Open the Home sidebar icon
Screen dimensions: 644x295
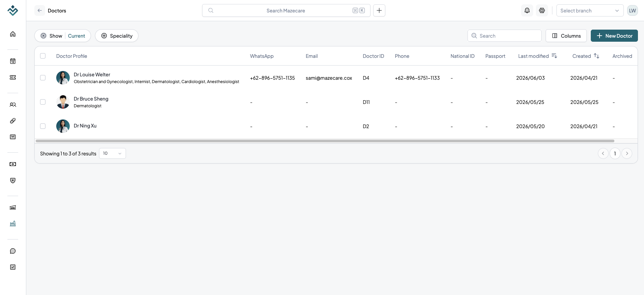(13, 34)
